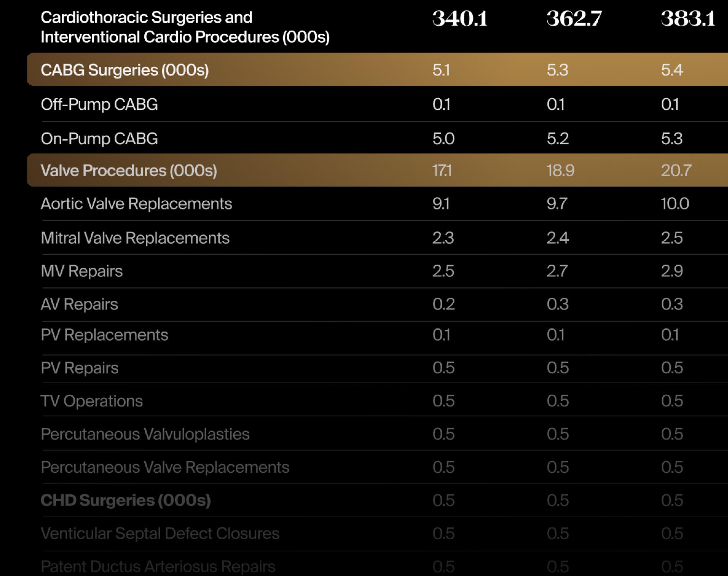
Task: Click the Valve Procedures (000s) highlighted row
Action: [128, 170]
